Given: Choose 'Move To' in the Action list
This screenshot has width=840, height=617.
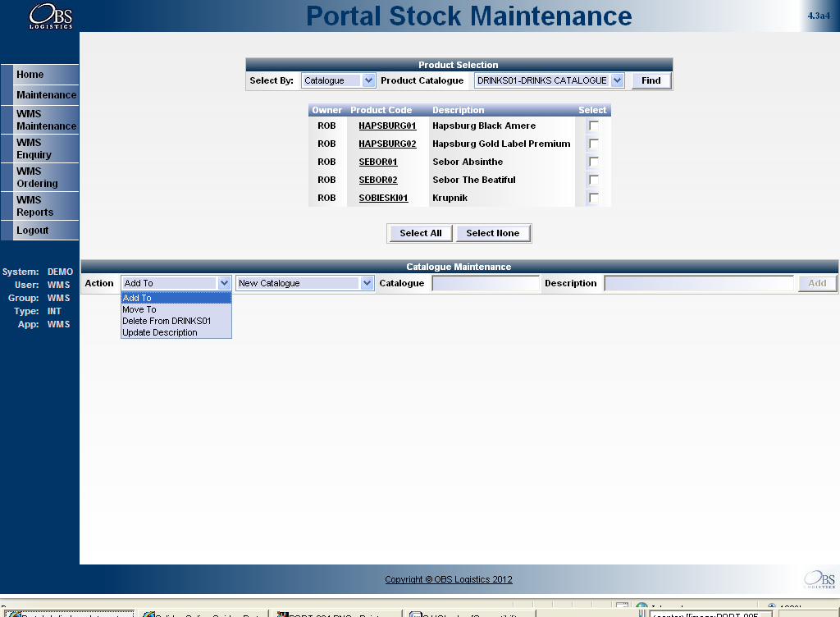Looking at the screenshot, I should coord(176,309).
